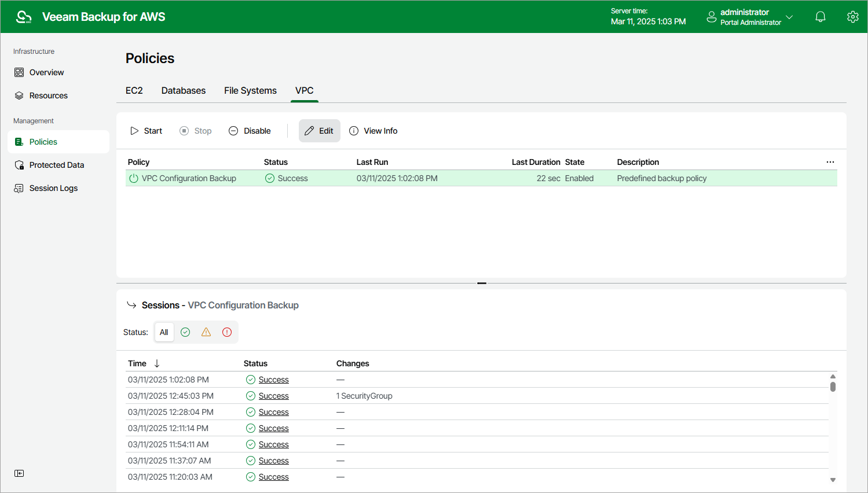Open the notifications bell icon
The height and width of the screenshot is (493, 868).
(820, 17)
